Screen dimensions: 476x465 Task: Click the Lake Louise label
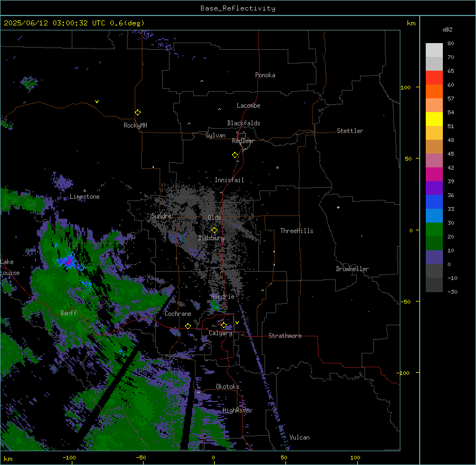pos(10,267)
